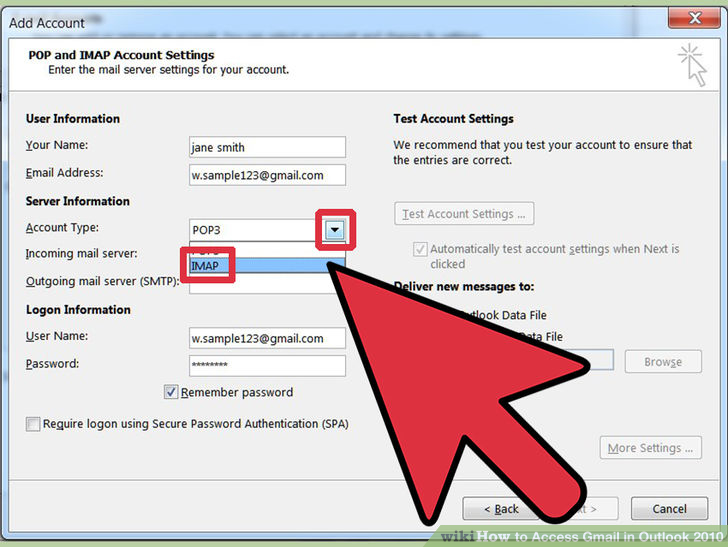Screen dimensions: 728x547
Task: Click the Browse button
Action: point(663,361)
